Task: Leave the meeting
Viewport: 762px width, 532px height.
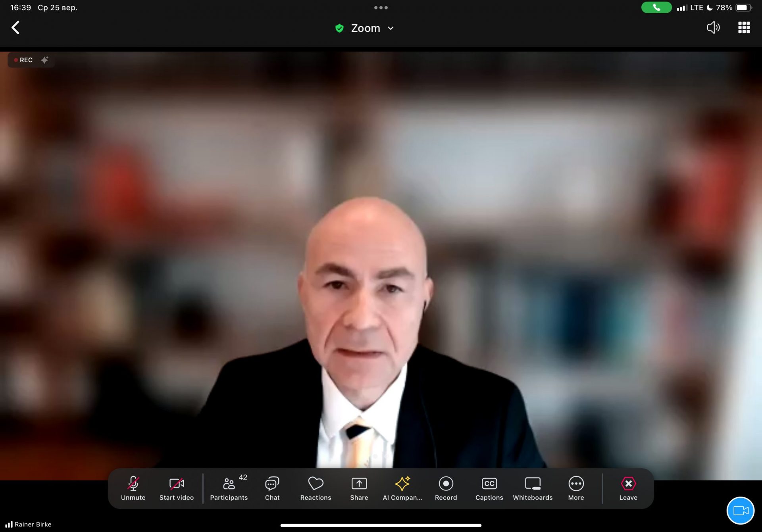Action: pyautogui.click(x=628, y=488)
